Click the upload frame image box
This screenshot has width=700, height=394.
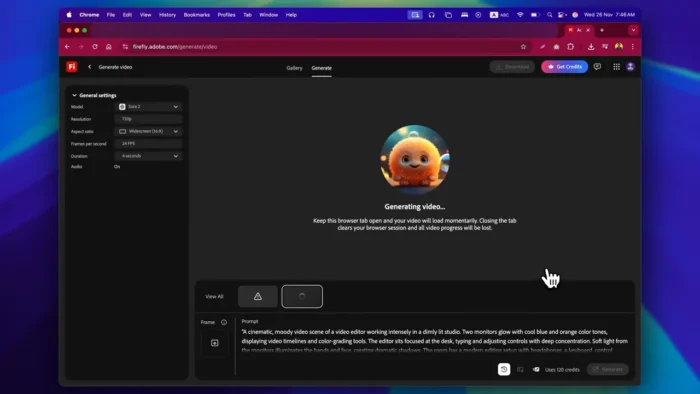click(215, 343)
